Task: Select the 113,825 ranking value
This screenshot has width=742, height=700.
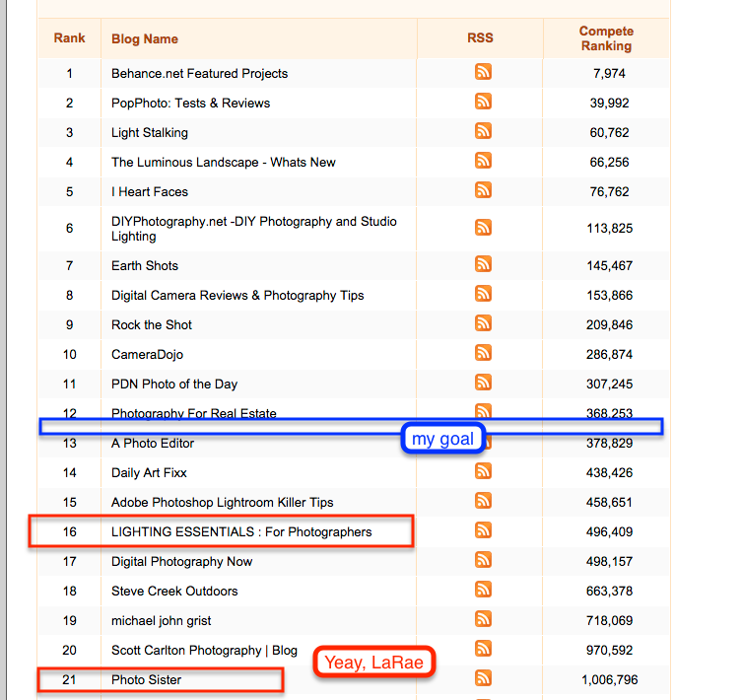Action: point(610,229)
